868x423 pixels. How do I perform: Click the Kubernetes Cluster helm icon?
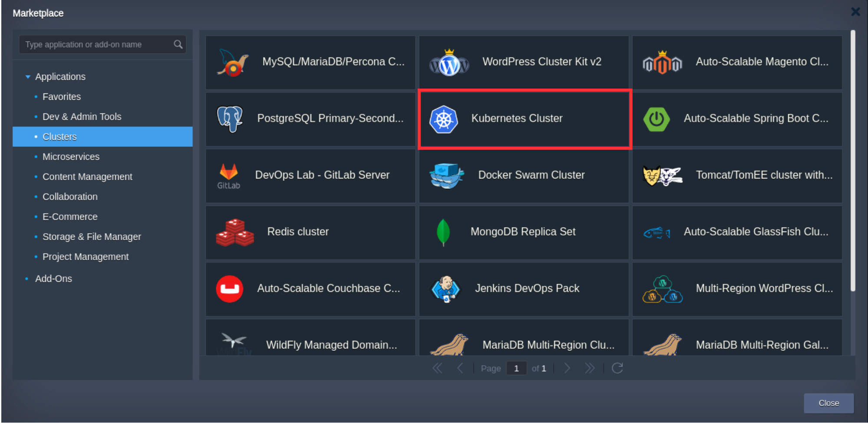coord(444,119)
